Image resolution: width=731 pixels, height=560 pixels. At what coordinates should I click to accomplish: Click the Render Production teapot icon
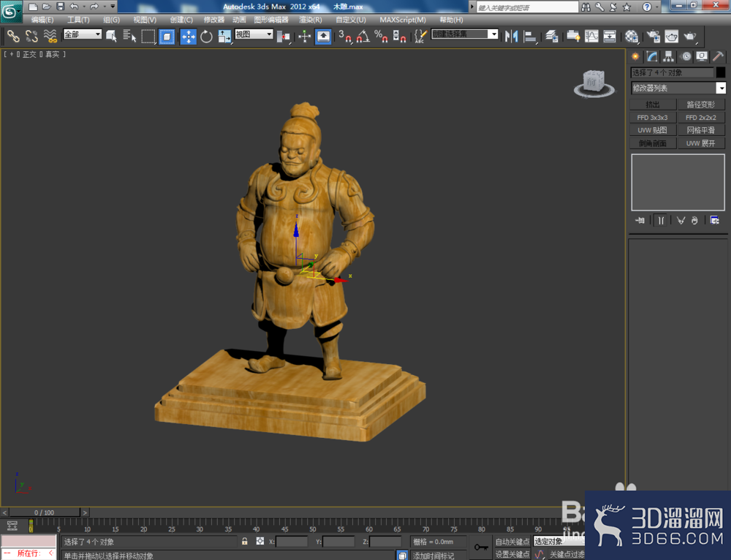(x=689, y=36)
